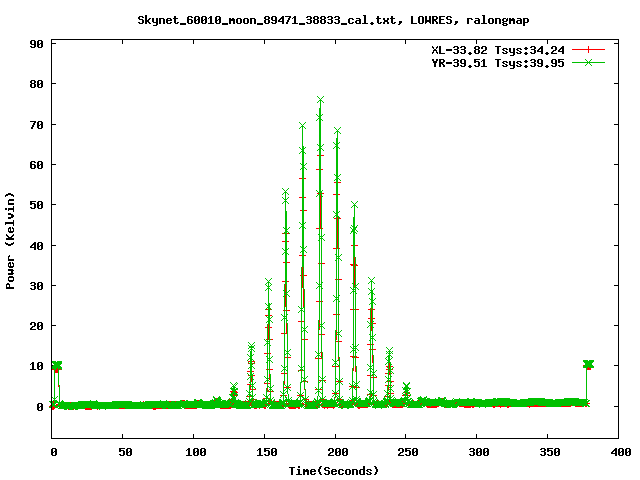The height and width of the screenshot is (480, 640).
Task: Click the x-axis tick label 200
Action: click(x=338, y=452)
